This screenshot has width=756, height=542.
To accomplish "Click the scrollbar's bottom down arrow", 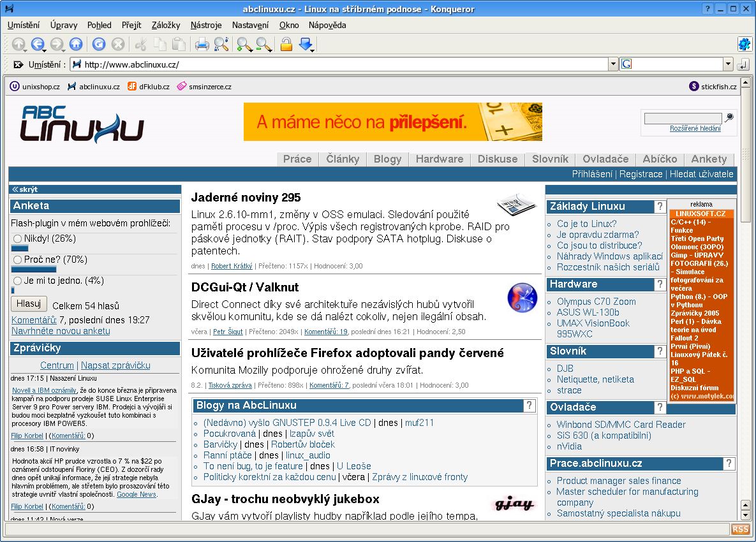I will point(745,515).
